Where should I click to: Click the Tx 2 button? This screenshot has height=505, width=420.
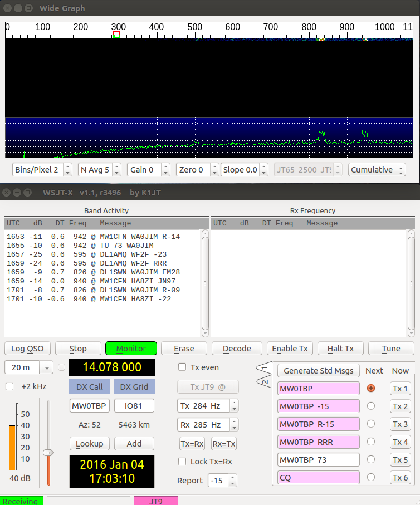pyautogui.click(x=400, y=406)
